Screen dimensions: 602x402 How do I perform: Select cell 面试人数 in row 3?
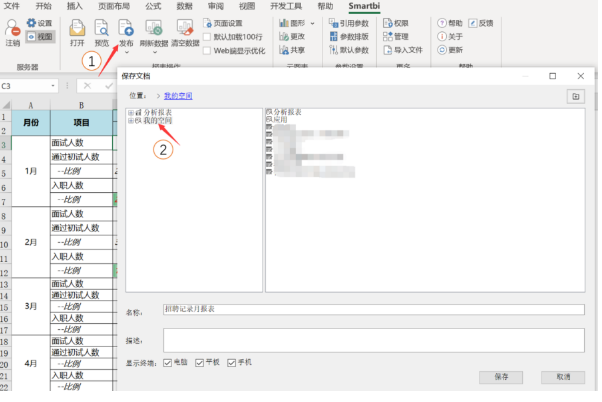pos(81,142)
